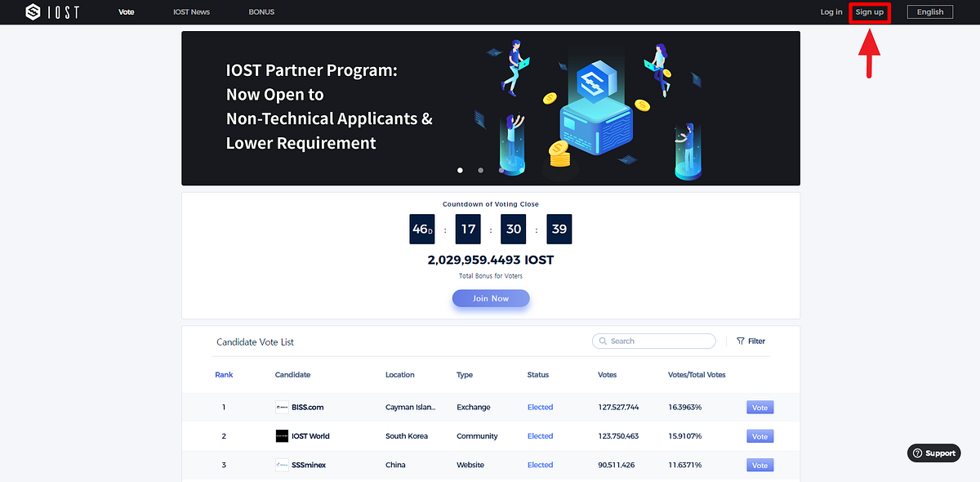
Task: Click the SSSminex logo icon
Action: [x=283, y=465]
